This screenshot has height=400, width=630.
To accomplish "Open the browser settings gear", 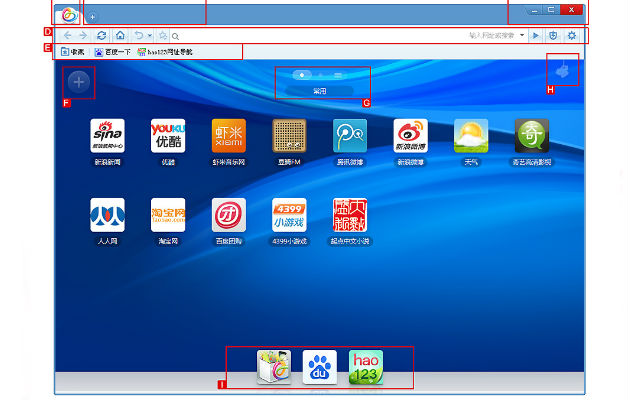I will click(x=572, y=36).
